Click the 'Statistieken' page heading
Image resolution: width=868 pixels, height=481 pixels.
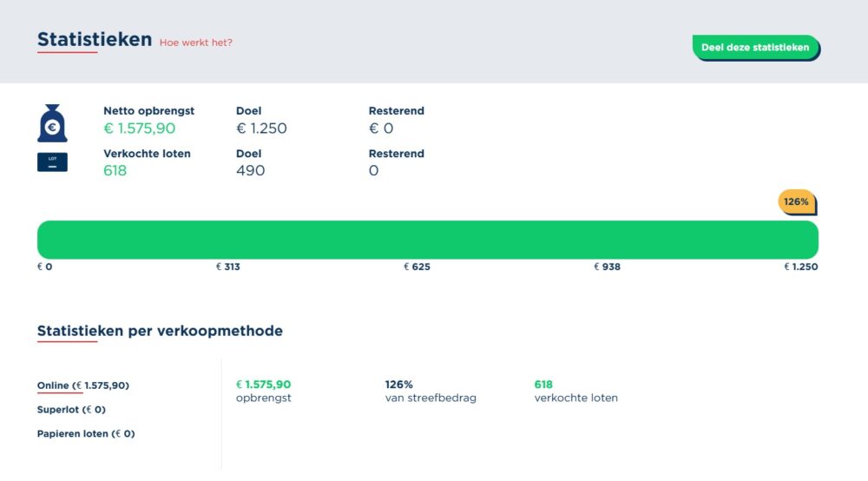(x=95, y=39)
